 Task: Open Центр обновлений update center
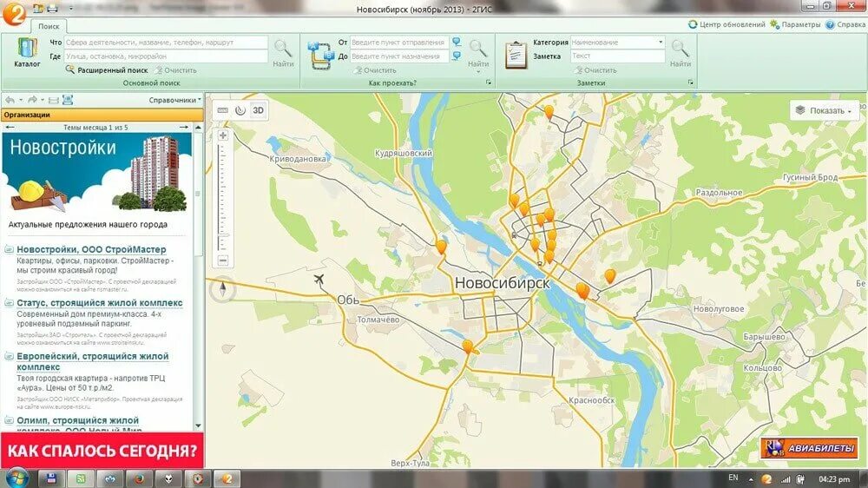(x=727, y=24)
